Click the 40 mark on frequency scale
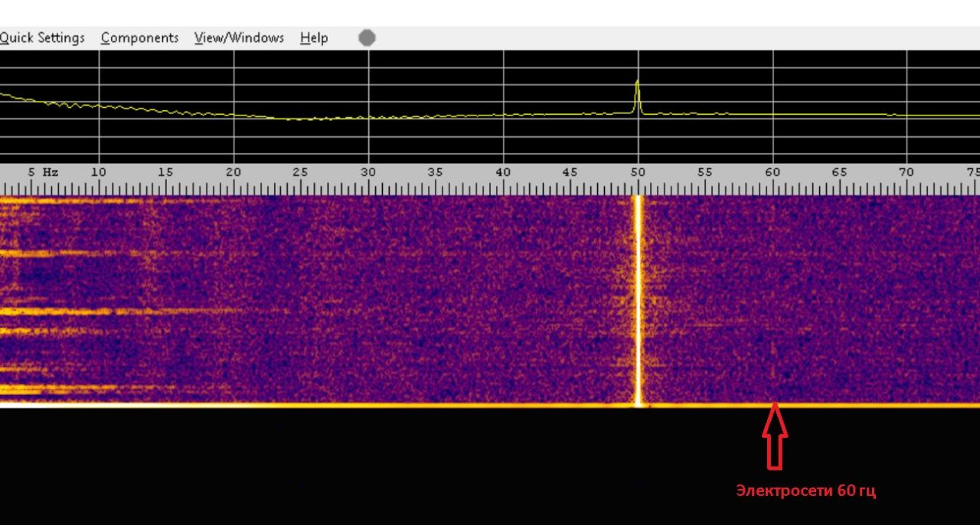Viewport: 980px width, 525px height. (503, 173)
